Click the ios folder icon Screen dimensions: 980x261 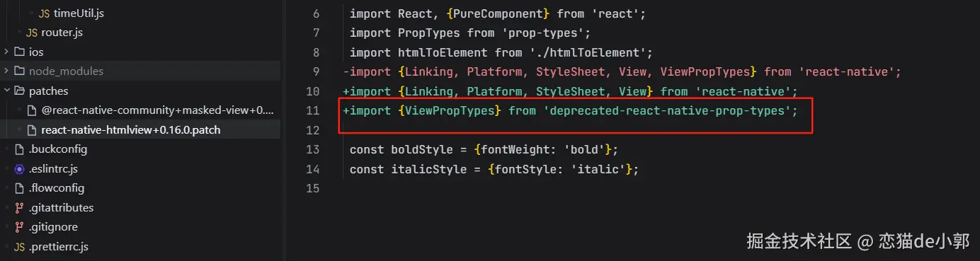(x=19, y=52)
